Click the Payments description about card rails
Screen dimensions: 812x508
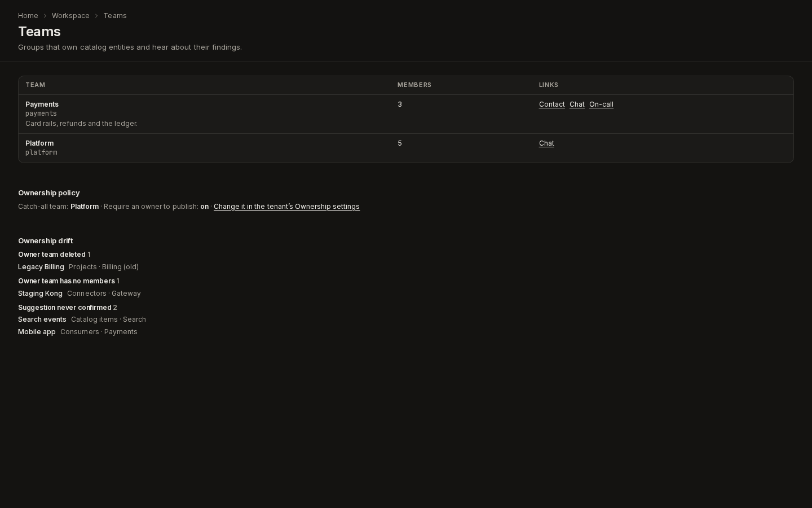point(81,124)
